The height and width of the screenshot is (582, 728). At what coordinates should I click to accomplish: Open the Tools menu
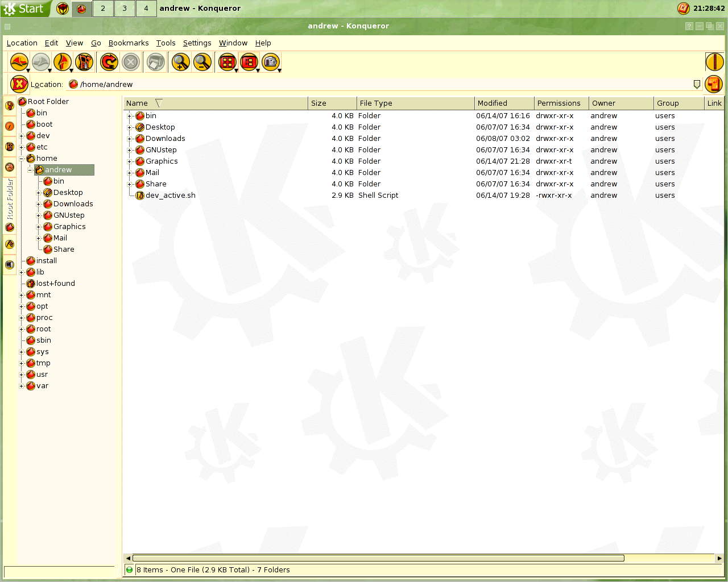point(166,43)
